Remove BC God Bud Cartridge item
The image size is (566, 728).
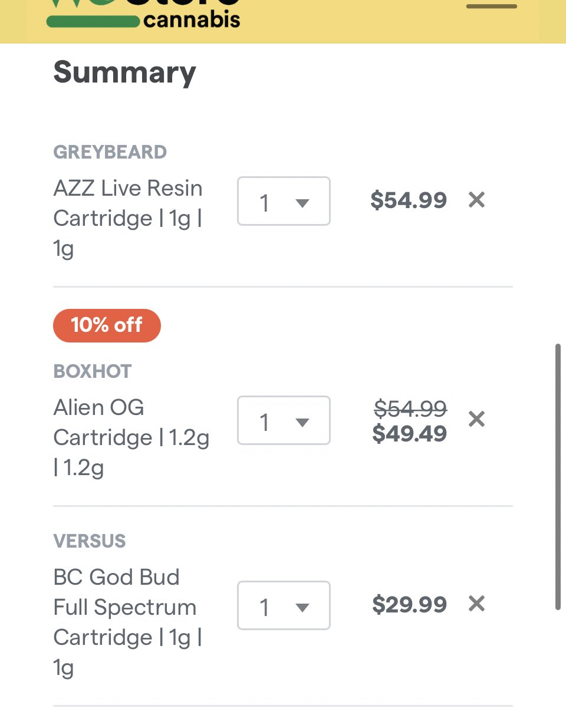476,604
